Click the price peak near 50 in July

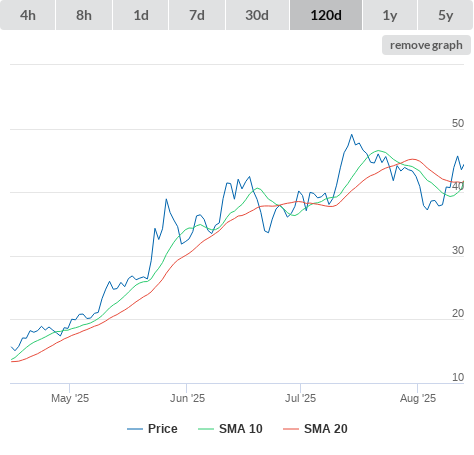tap(351, 135)
